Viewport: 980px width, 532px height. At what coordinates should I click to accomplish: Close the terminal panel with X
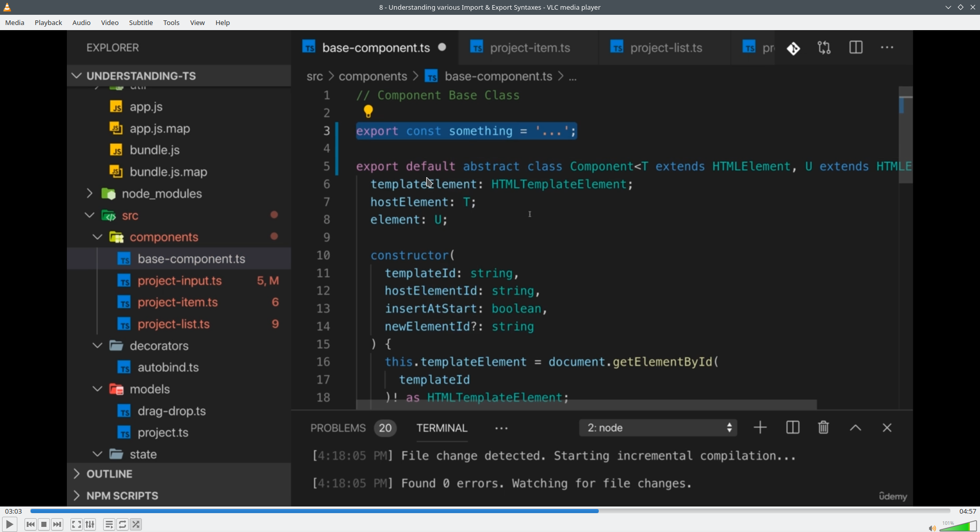click(x=887, y=428)
